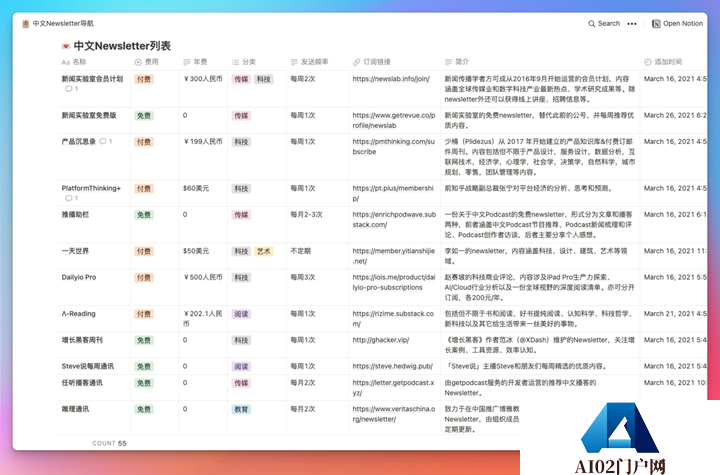Image resolution: width=720 pixels, height=475 pixels.
Task: Open the 推播助栏 row title
Action: point(75,215)
